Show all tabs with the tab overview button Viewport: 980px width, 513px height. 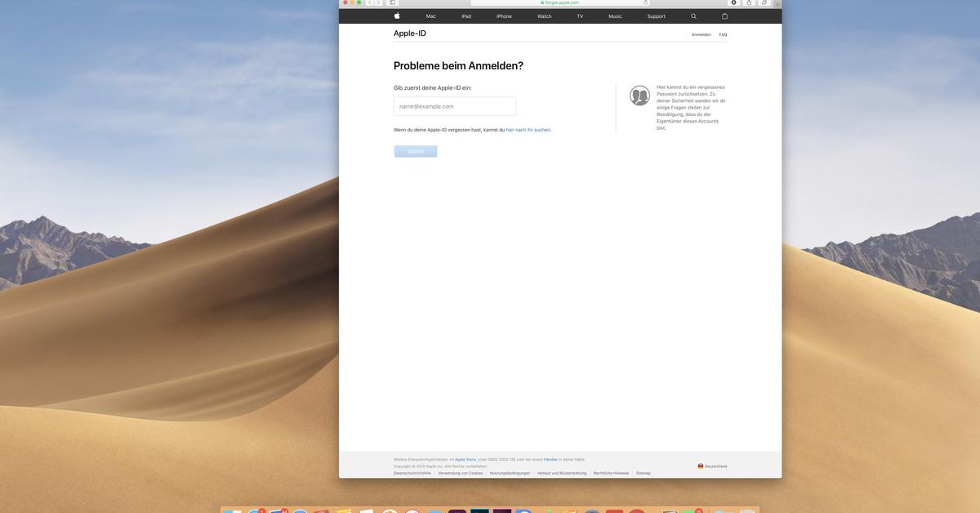coord(764,2)
